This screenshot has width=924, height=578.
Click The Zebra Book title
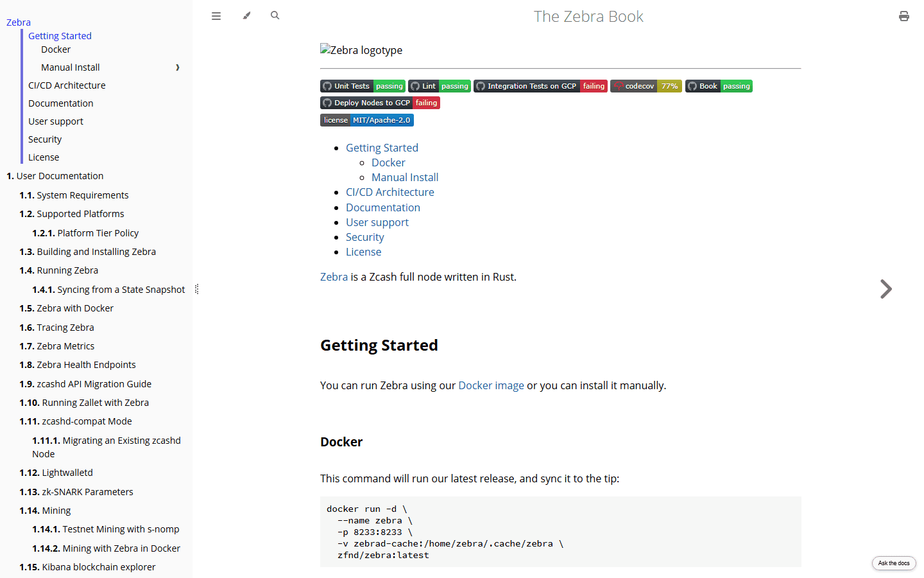[588, 17]
